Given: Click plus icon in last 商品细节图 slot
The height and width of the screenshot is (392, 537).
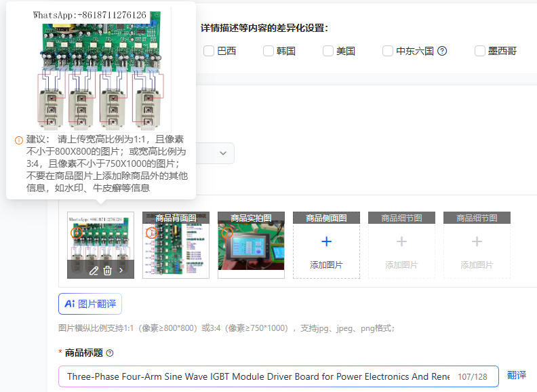Looking at the screenshot, I should [x=477, y=241].
